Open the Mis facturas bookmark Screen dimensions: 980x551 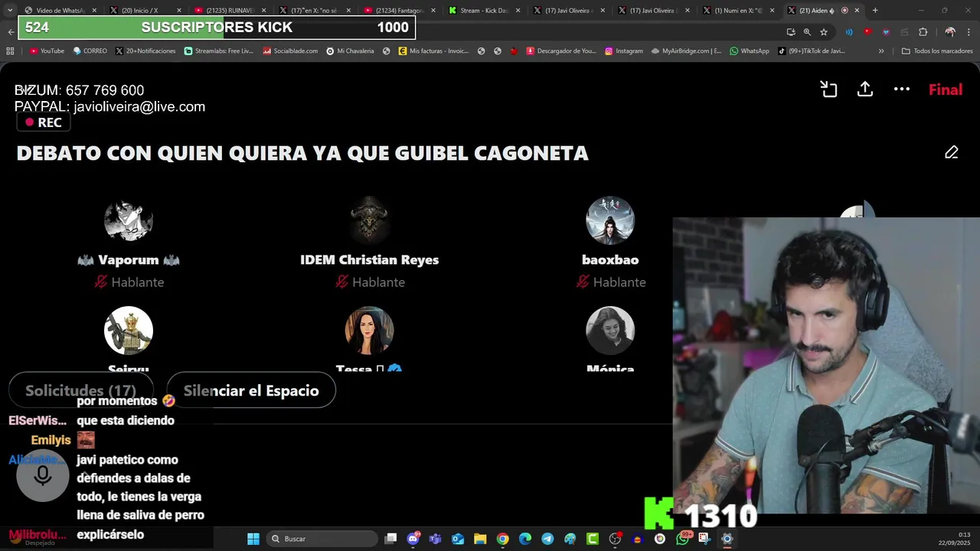pyautogui.click(x=433, y=51)
